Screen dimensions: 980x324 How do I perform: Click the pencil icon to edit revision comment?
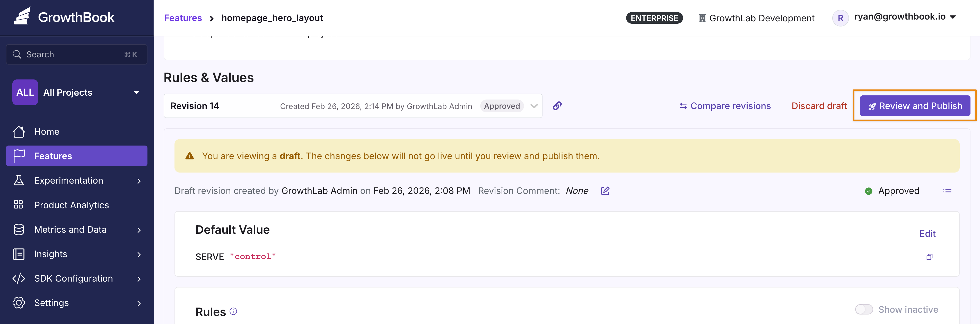(605, 191)
